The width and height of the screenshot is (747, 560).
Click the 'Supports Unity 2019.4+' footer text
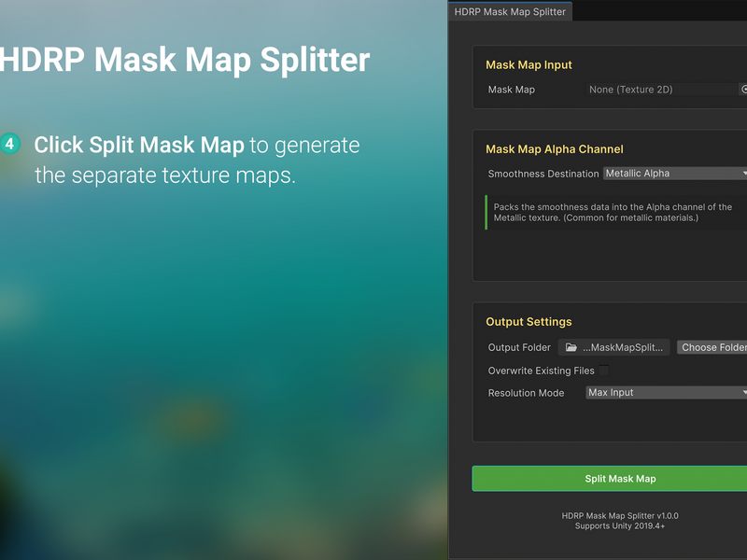[x=620, y=526]
